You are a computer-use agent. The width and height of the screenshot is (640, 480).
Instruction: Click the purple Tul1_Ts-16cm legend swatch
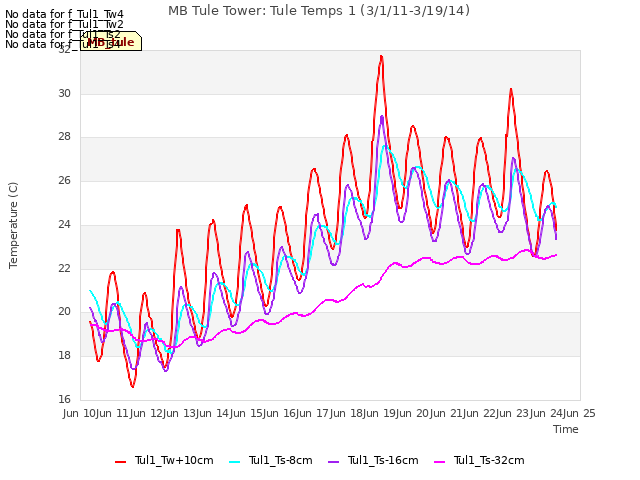tap(333, 462)
